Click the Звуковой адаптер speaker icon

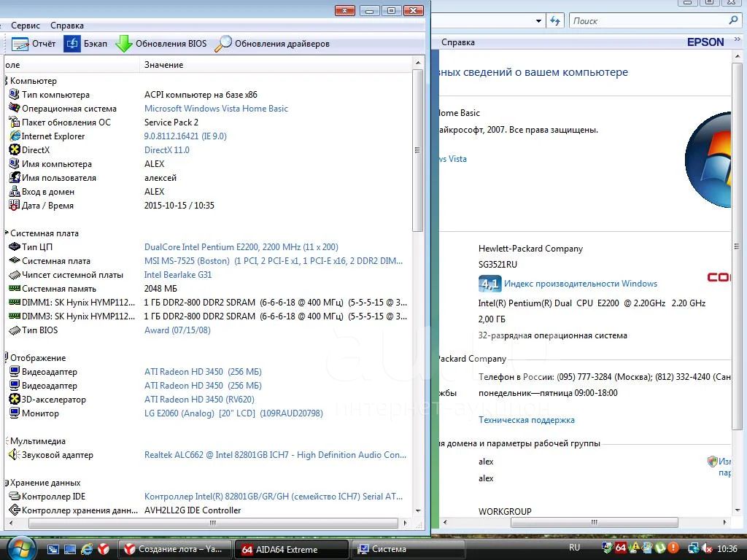(15, 454)
